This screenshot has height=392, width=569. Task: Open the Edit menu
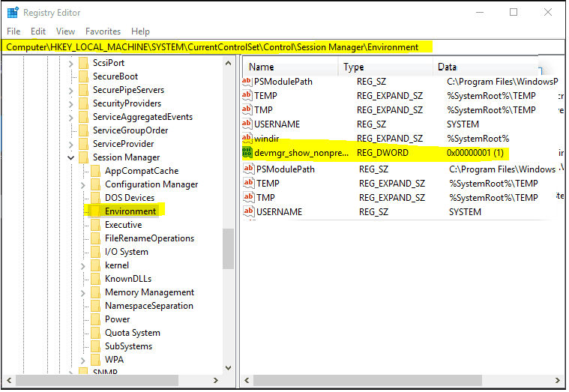click(x=38, y=31)
